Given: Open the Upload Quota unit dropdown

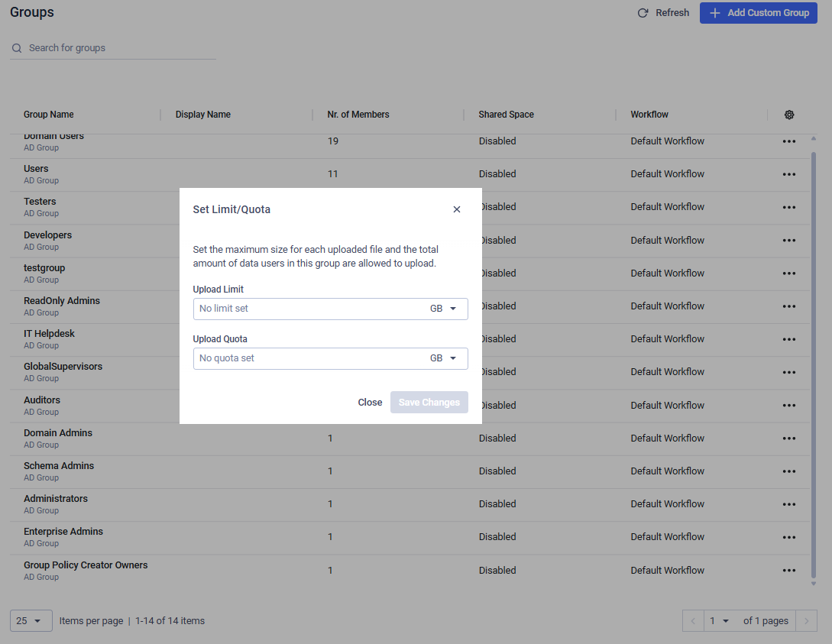Looking at the screenshot, I should click(x=444, y=358).
